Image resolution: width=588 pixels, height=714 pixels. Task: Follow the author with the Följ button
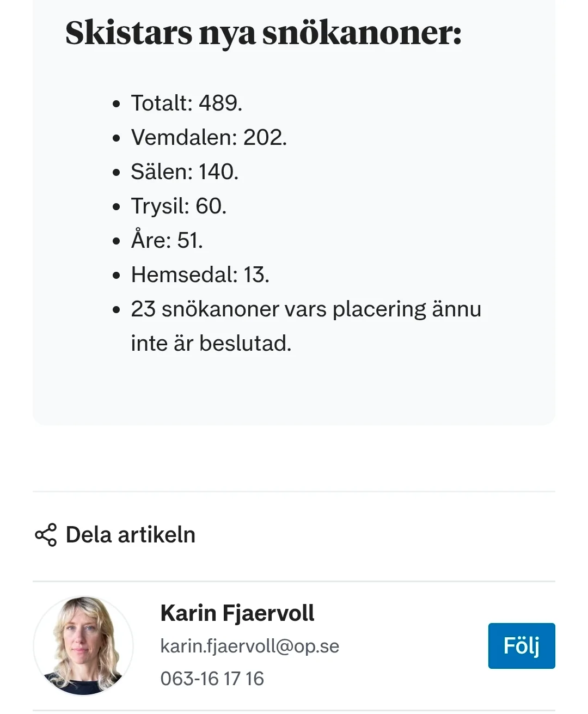coord(522,646)
